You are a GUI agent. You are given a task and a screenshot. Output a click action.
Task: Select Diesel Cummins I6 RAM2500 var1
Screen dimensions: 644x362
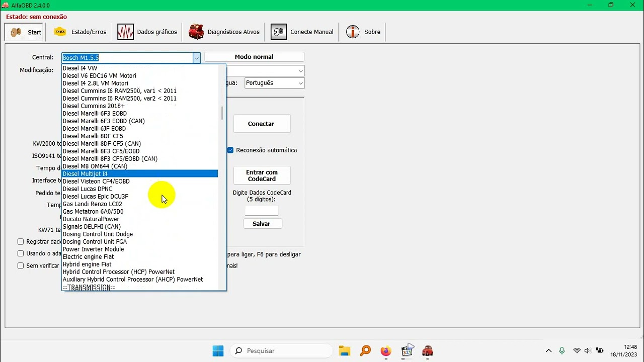click(140, 91)
